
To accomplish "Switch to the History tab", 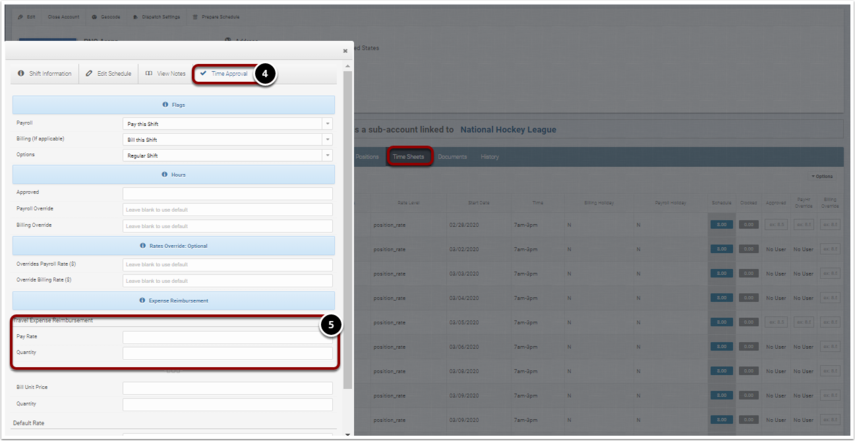I will 490,157.
